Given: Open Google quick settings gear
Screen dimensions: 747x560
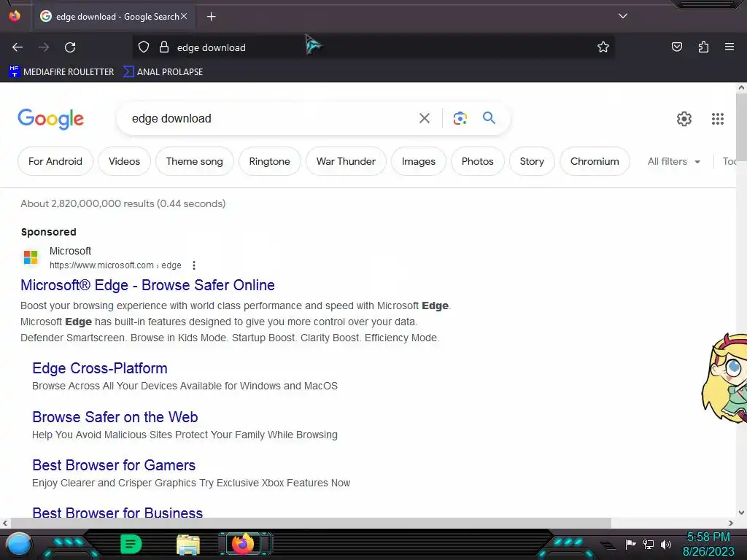Looking at the screenshot, I should coord(684,119).
